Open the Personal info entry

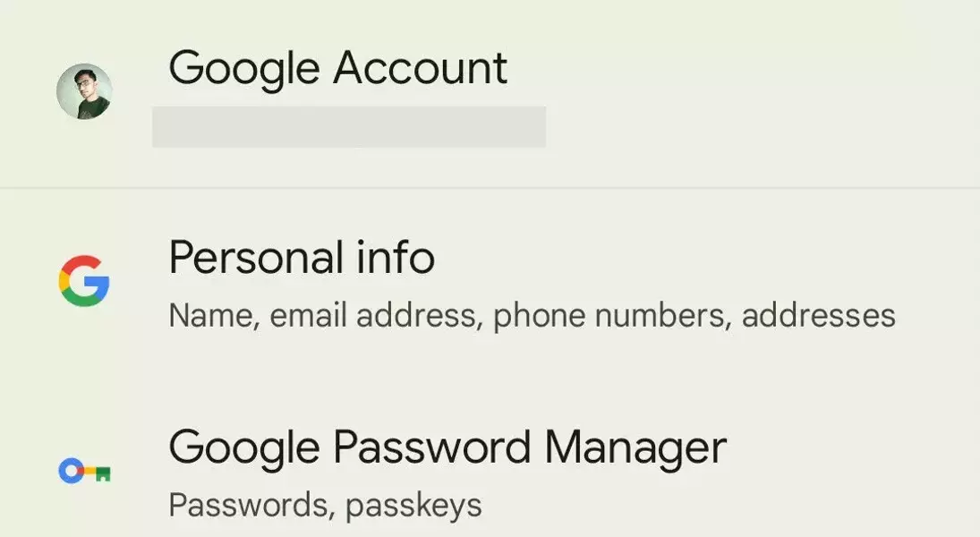(x=490, y=283)
